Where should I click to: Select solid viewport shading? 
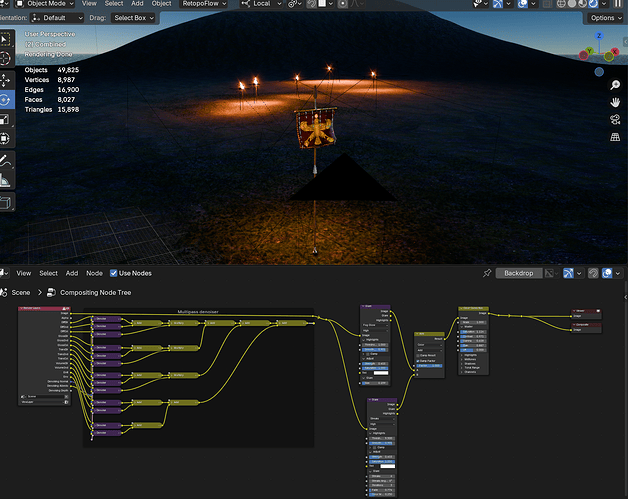(572, 4)
